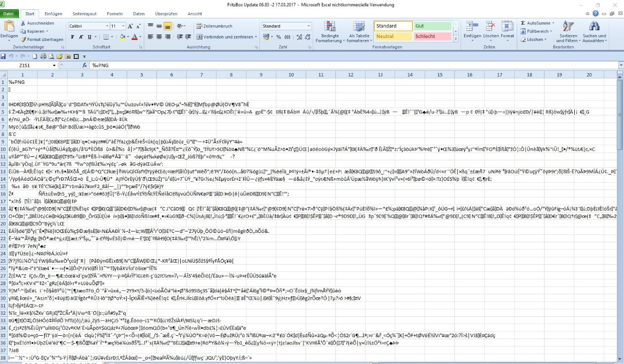
Task: Expand Verbinden und zentrieren dropdown arrow
Action: [256, 37]
